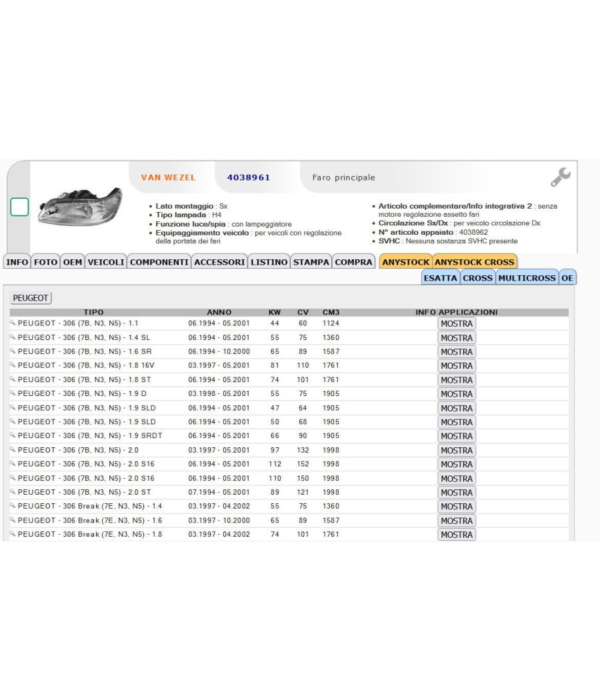Viewport: 600px width, 700px height.
Task: Open the COMPONENTI tab
Action: pos(159,262)
